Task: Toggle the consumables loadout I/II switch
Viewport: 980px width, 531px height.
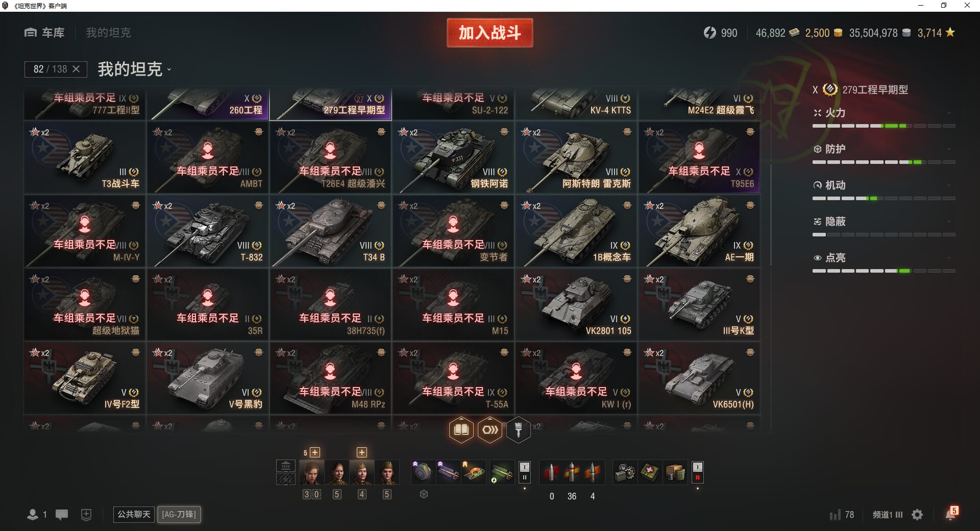Action: click(x=697, y=472)
